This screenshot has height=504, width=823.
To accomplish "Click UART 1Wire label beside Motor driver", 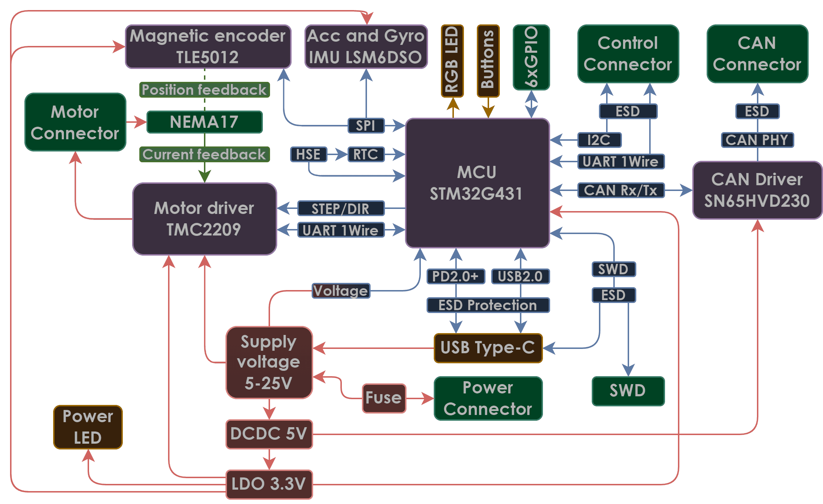I will [x=341, y=230].
